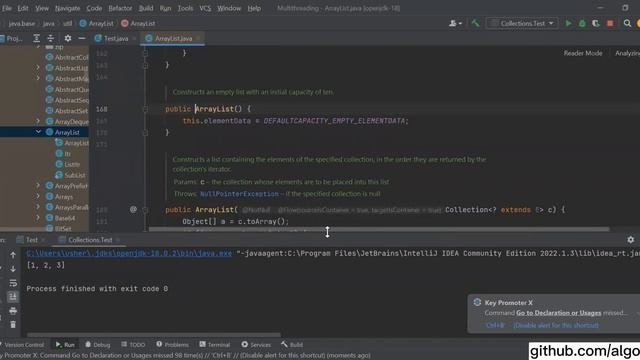Select AbstractQueue in project tree

67,89
